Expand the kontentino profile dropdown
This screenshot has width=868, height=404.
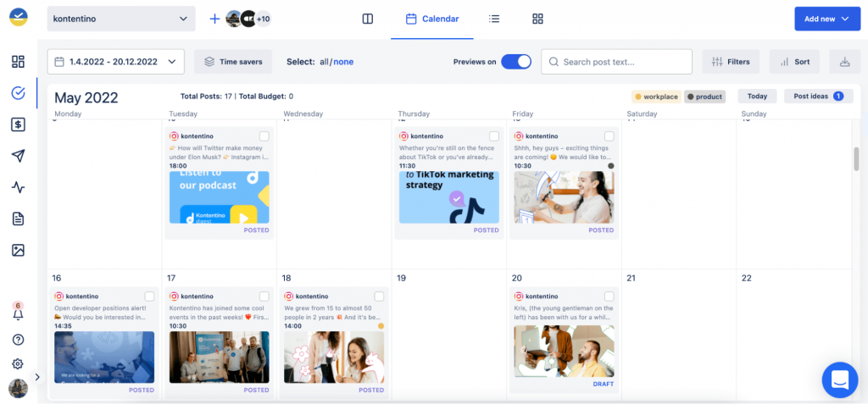[x=120, y=19]
